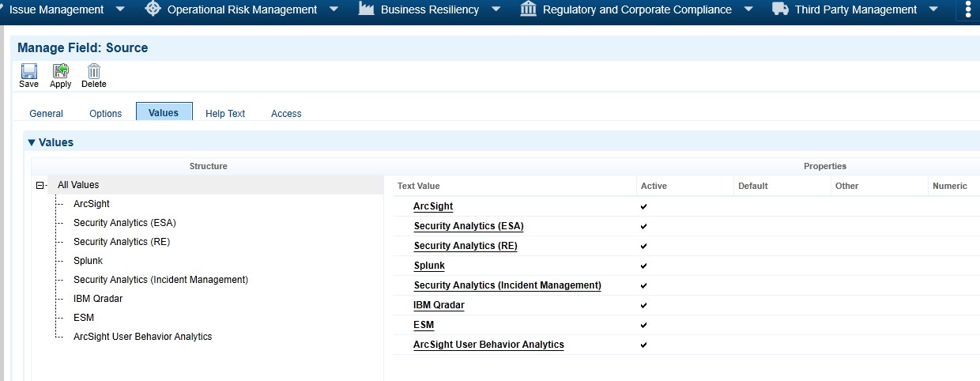Switch to the Options tab
The width and height of the screenshot is (980, 381).
106,113
